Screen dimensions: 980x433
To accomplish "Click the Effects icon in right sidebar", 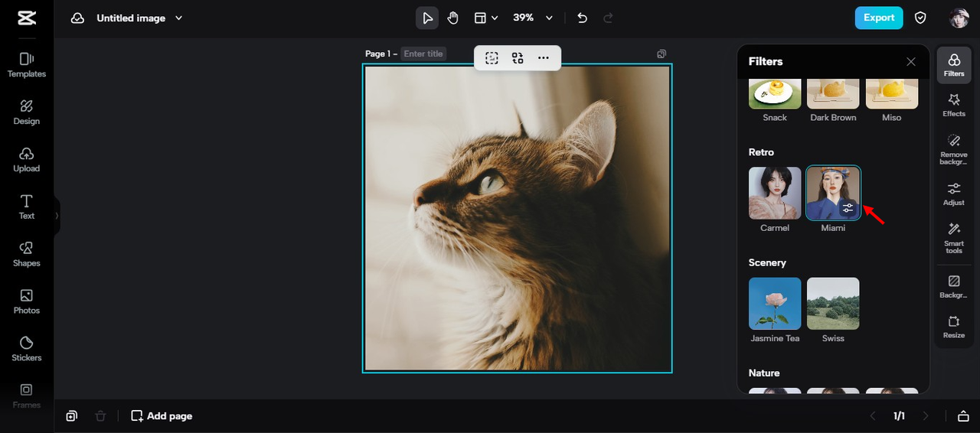I will [954, 105].
